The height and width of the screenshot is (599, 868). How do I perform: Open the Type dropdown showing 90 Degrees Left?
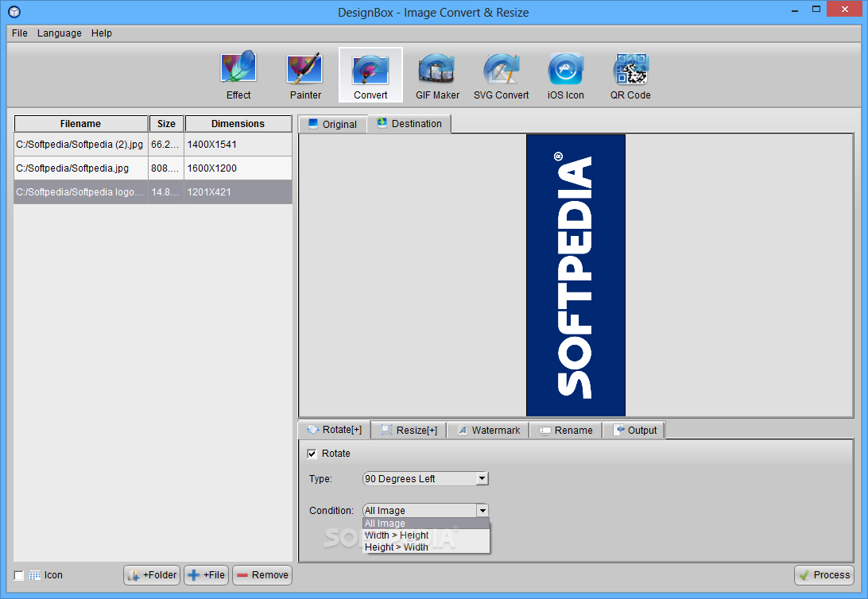tap(425, 478)
